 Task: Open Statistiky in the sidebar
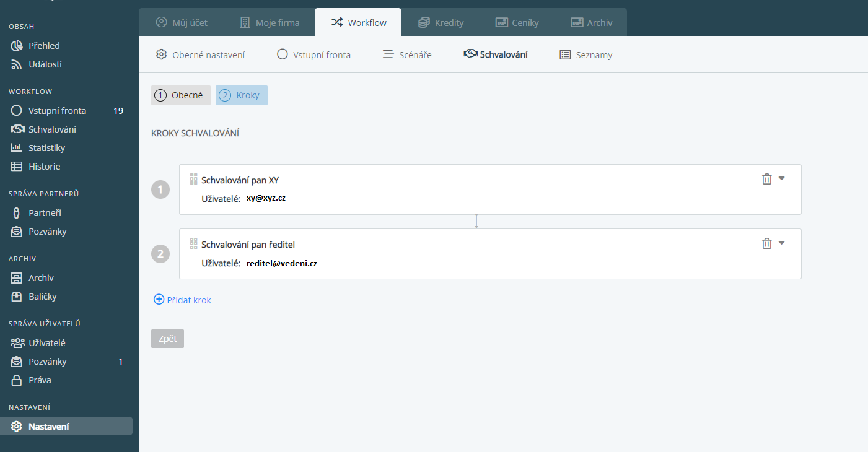pos(46,148)
